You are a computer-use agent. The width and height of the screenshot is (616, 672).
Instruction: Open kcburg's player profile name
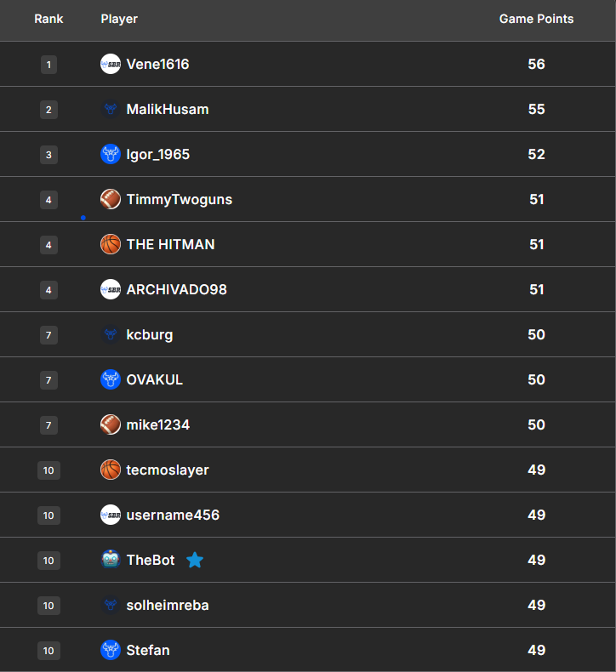click(150, 334)
